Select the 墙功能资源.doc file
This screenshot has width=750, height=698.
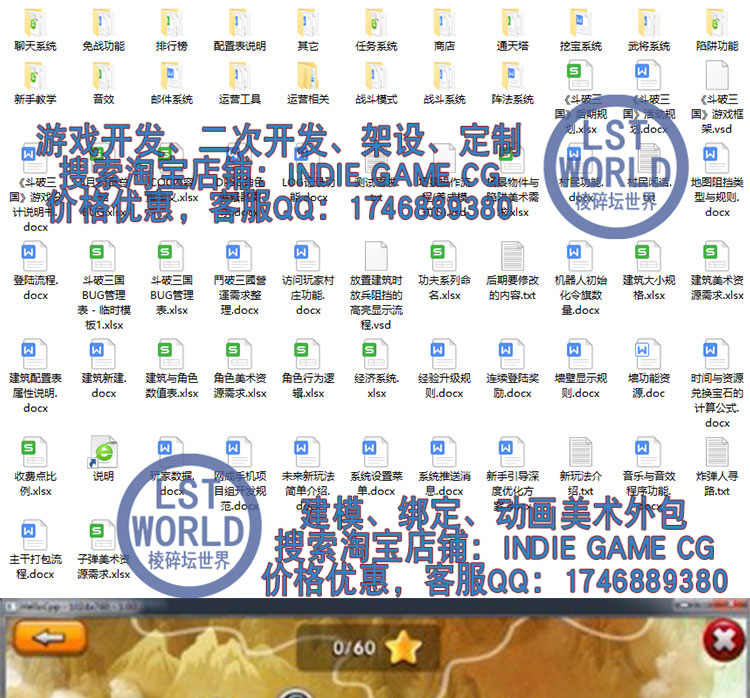(x=649, y=369)
